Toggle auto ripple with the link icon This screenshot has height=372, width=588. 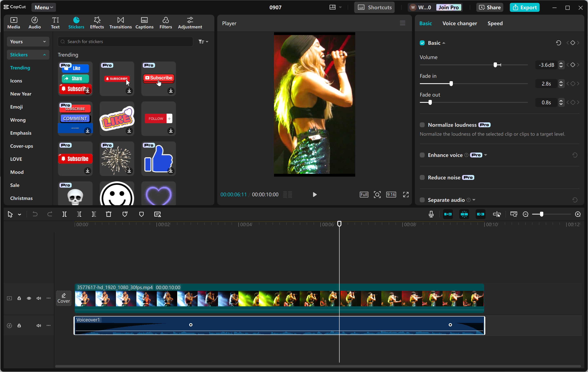pos(480,214)
